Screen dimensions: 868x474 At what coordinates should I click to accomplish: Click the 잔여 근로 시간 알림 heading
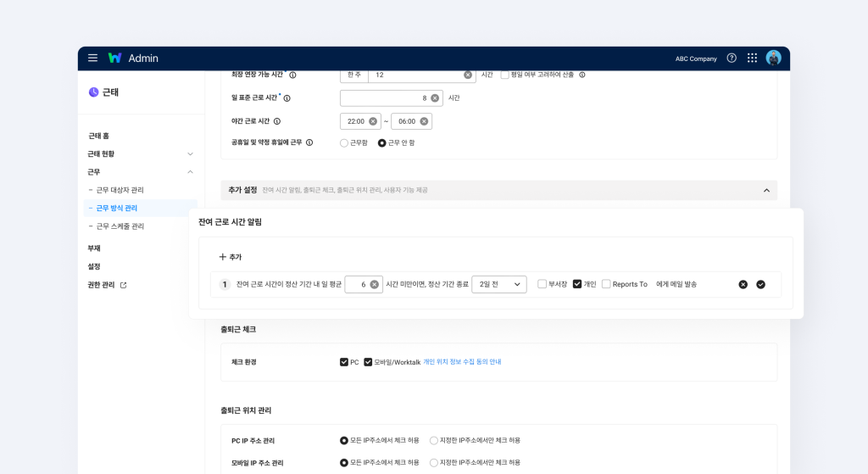click(231, 222)
